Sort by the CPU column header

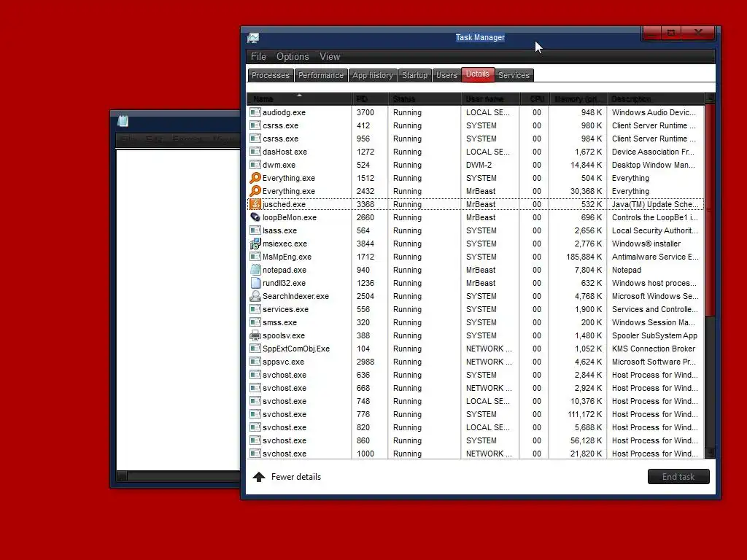[x=533, y=98]
